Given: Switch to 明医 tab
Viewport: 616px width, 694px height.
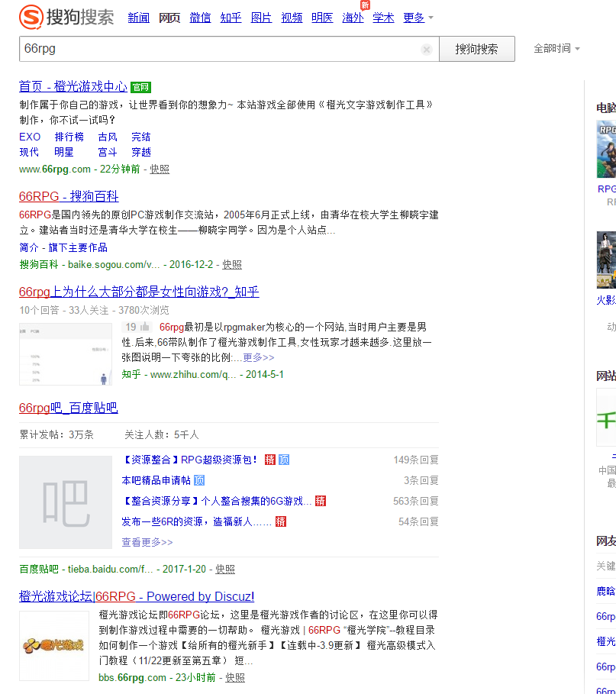Looking at the screenshot, I should coord(322,18).
